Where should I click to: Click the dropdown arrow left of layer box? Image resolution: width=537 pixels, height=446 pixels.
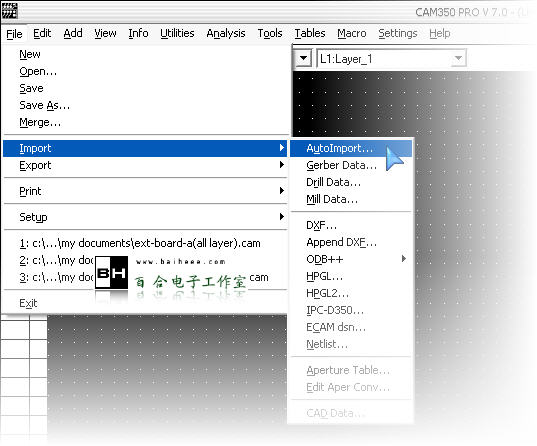(303, 58)
